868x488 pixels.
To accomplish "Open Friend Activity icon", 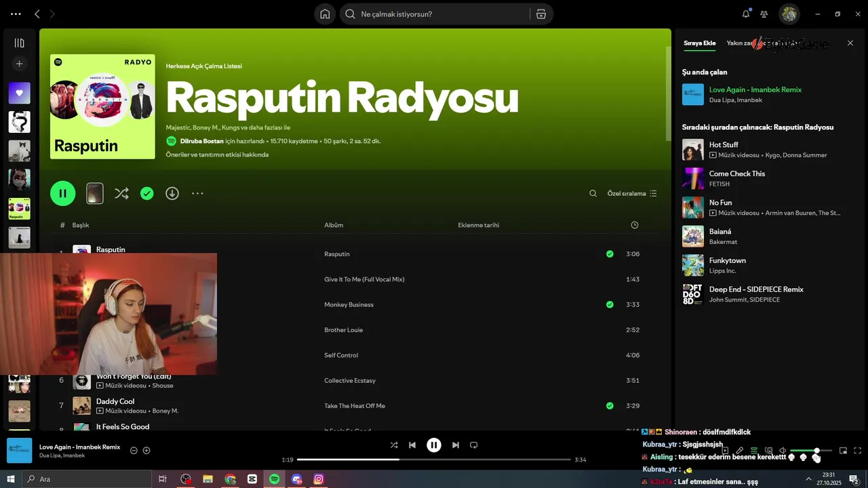I will 764,14.
